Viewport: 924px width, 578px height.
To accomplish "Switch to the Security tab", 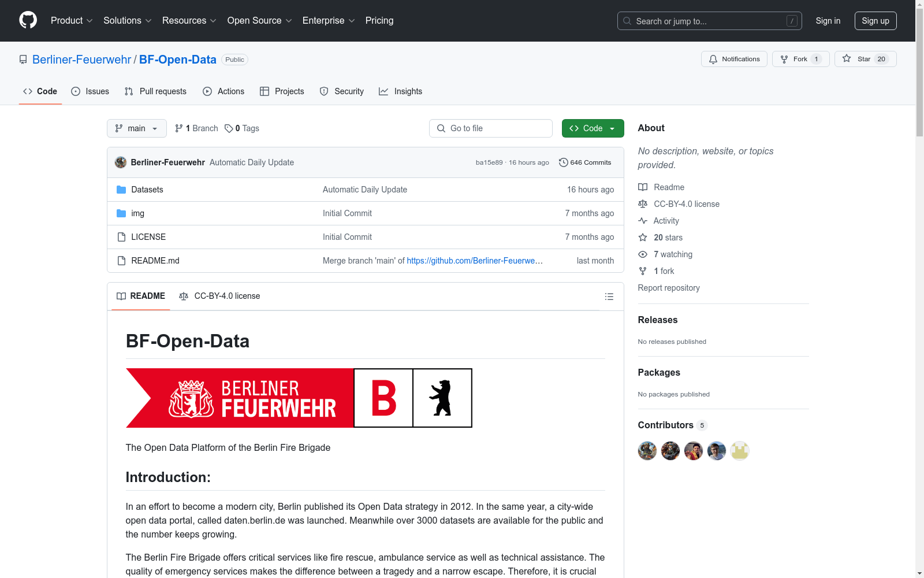I will tap(342, 91).
